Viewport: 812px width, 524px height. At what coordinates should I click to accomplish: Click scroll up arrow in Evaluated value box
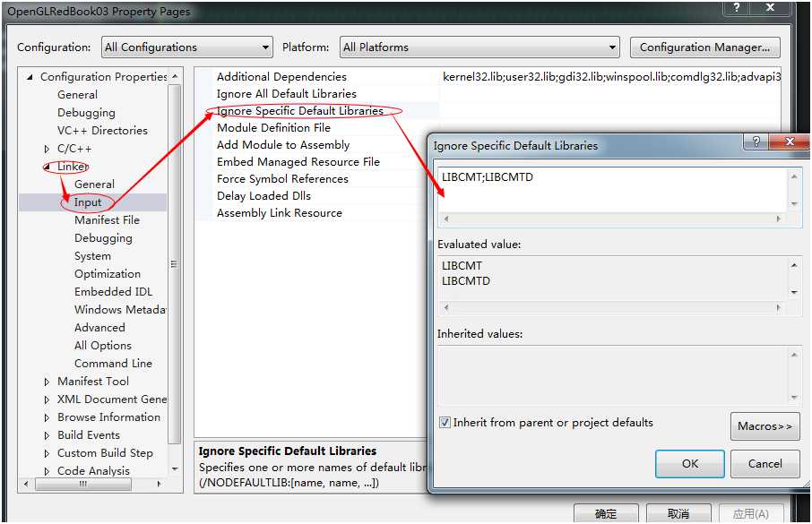[794, 266]
